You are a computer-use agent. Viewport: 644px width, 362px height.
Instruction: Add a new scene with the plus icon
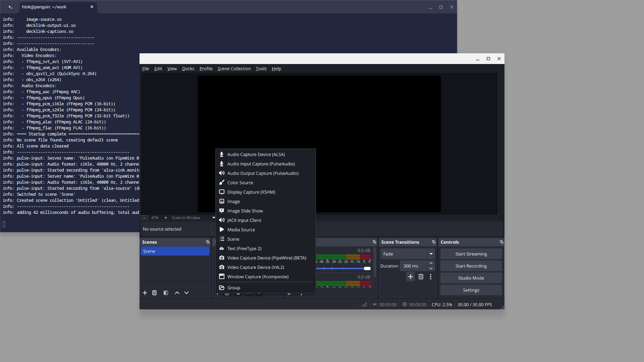click(x=145, y=293)
